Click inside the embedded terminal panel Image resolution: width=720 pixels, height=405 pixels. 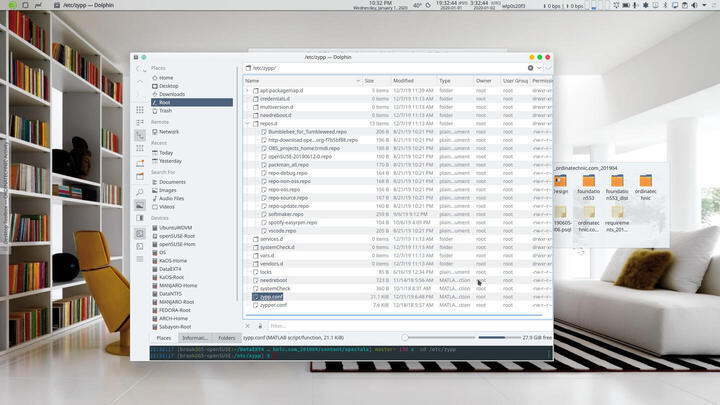(351, 353)
